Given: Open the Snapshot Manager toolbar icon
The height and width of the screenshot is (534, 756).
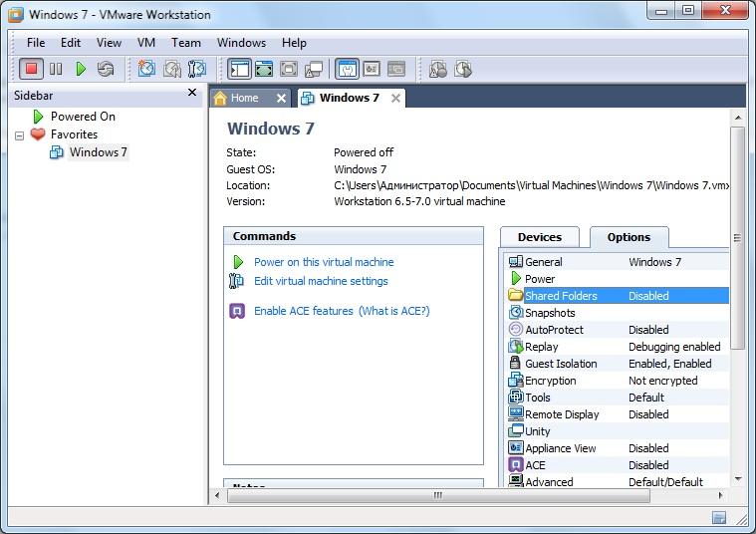Looking at the screenshot, I should pyautogui.click(x=197, y=69).
